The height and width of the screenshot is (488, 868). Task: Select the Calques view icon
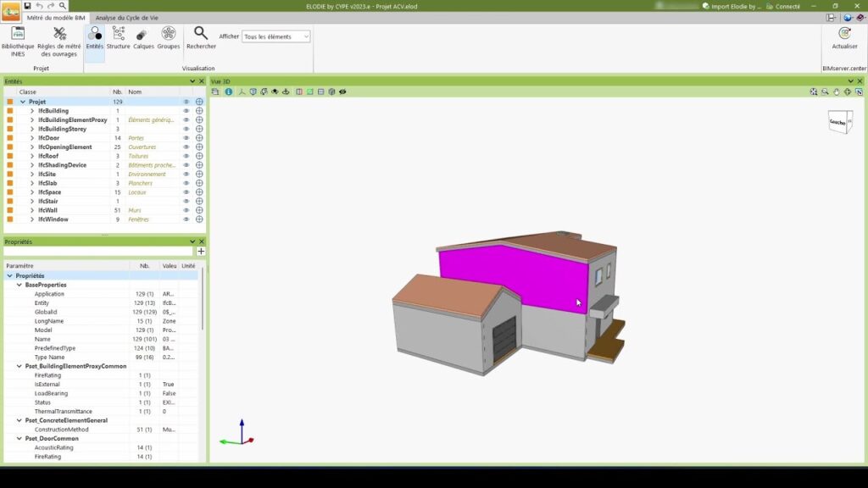(142, 39)
